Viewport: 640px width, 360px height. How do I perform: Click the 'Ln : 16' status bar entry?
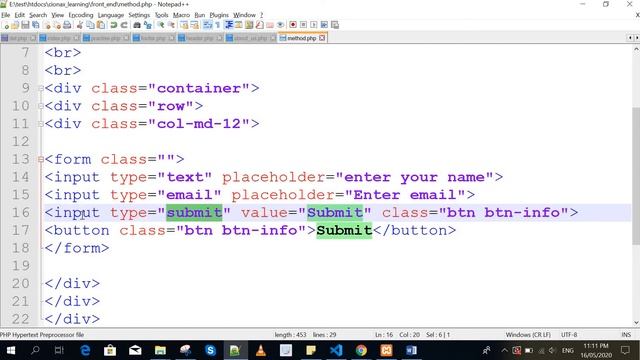click(384, 335)
